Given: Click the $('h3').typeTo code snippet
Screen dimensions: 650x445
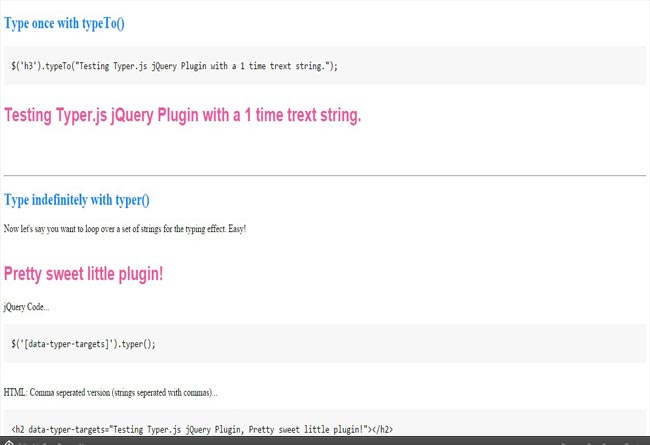Looking at the screenshot, I should pos(175,66).
